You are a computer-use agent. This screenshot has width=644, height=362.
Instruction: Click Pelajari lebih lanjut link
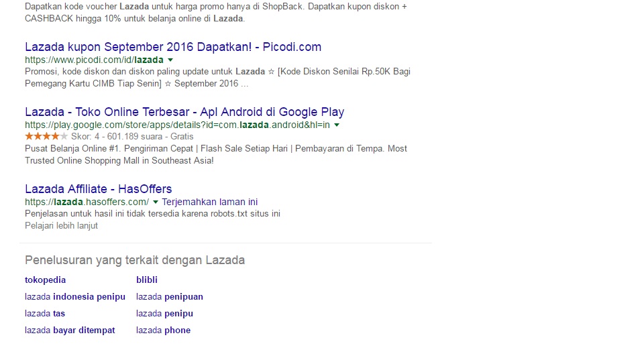[x=61, y=226]
